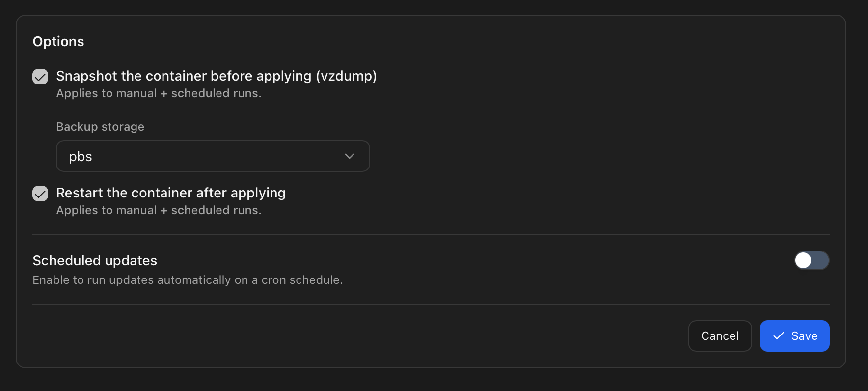This screenshot has height=391, width=868.
Task: Click the Options section heading
Action: tap(58, 42)
